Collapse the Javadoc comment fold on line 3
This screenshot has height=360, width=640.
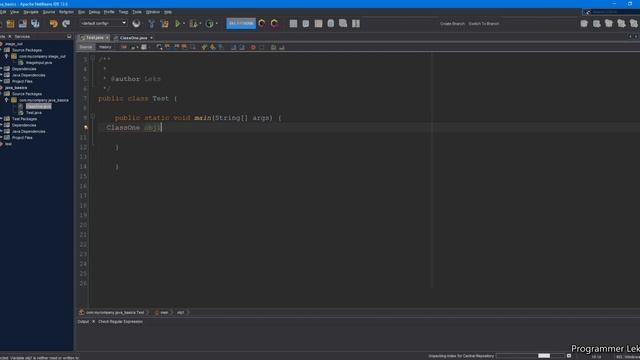(x=93, y=58)
